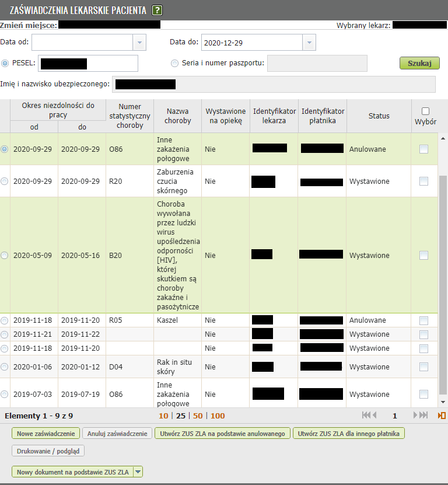Check the box for the B20 HIV row
Screen dimensions: 448x485
pos(423,255)
